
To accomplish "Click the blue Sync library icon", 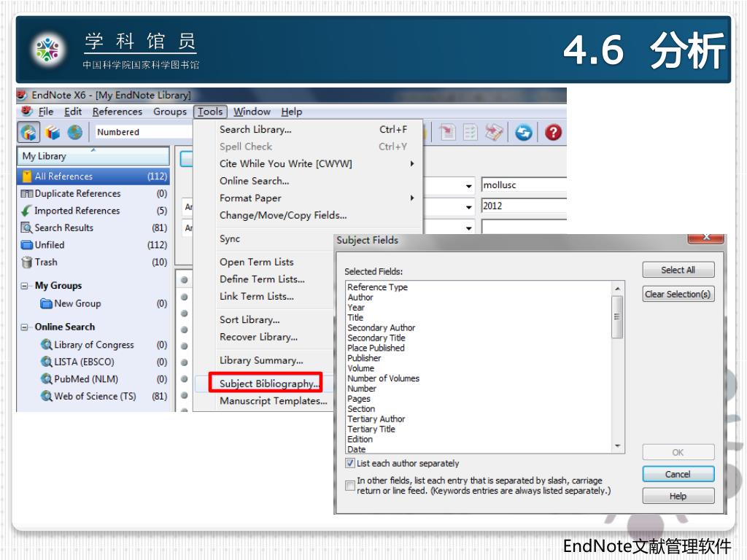I will click(x=523, y=133).
